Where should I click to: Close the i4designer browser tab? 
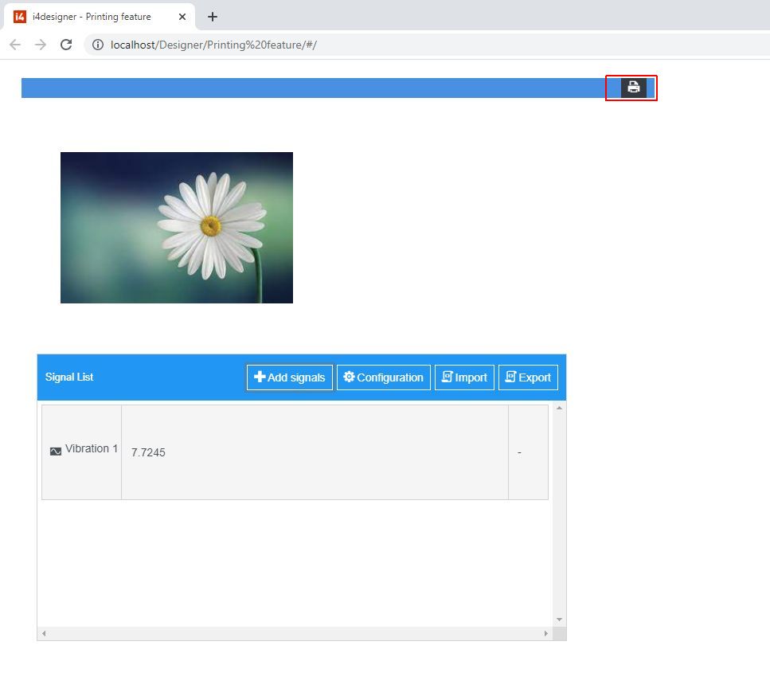[x=182, y=17]
